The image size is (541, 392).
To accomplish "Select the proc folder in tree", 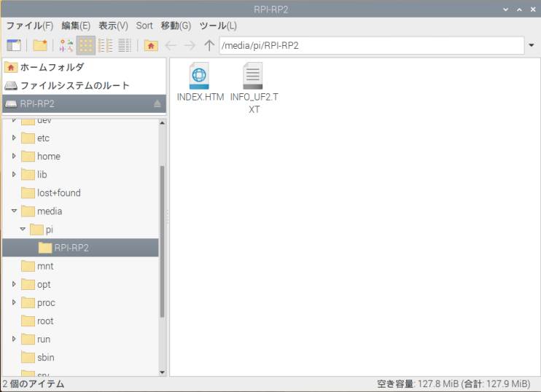I will pyautogui.click(x=38, y=302).
